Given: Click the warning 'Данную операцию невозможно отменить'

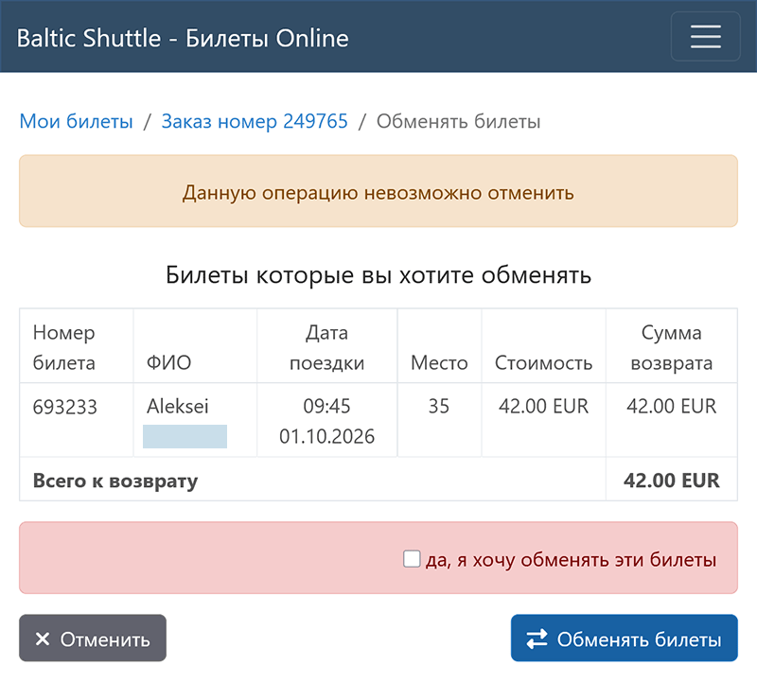Looking at the screenshot, I should coord(378,193).
